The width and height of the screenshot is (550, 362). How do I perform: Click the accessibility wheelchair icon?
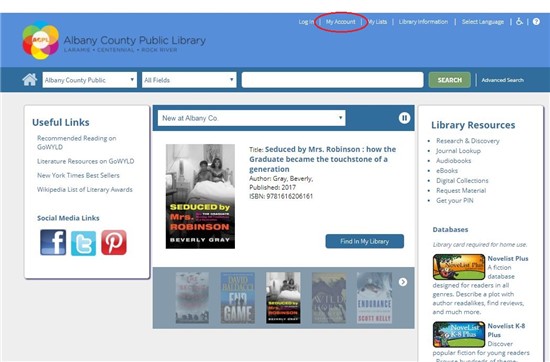pyautogui.click(x=519, y=22)
